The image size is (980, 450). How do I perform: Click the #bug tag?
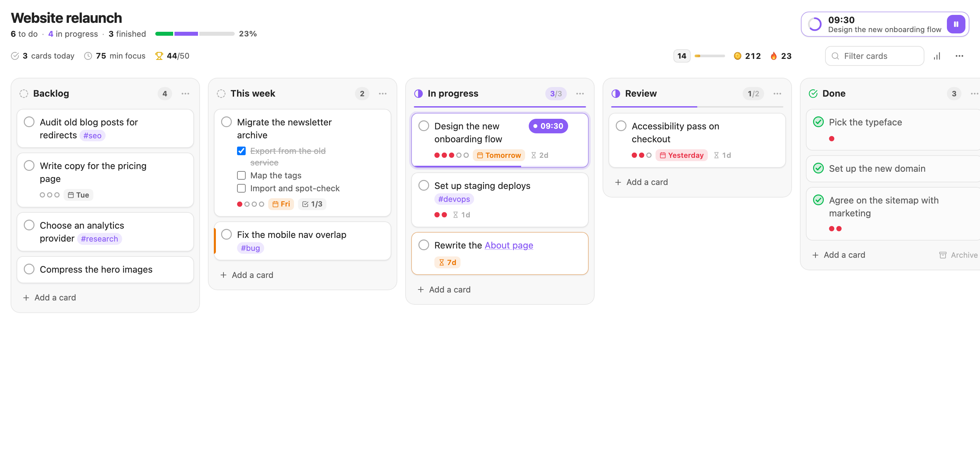(x=250, y=248)
